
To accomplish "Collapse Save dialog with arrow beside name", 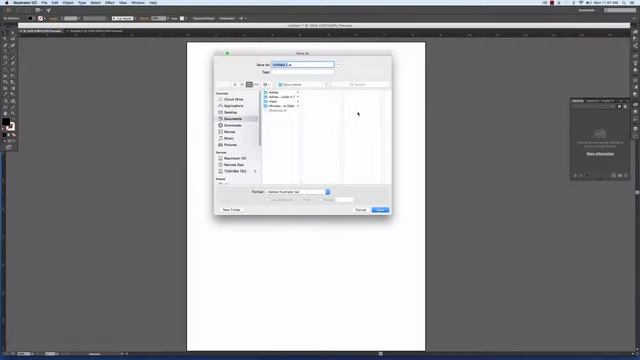I will (x=339, y=65).
